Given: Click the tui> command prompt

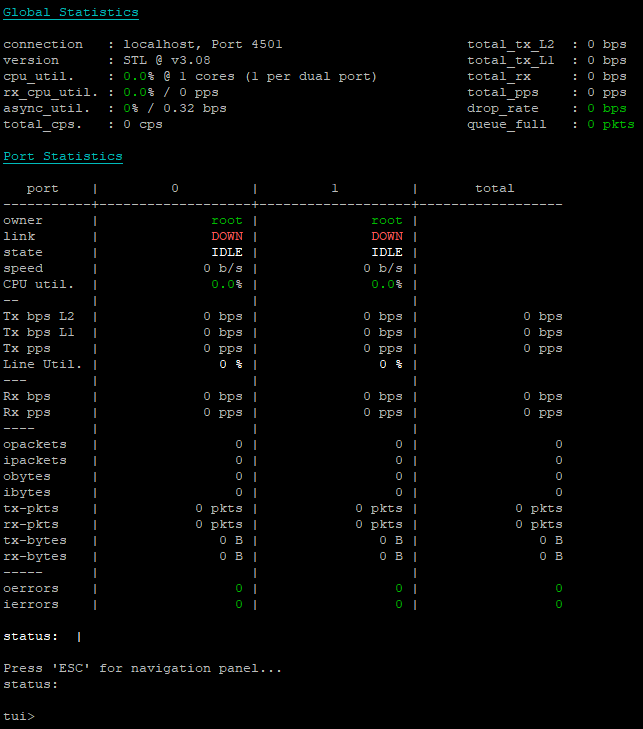Looking at the screenshot, I should click(19, 716).
